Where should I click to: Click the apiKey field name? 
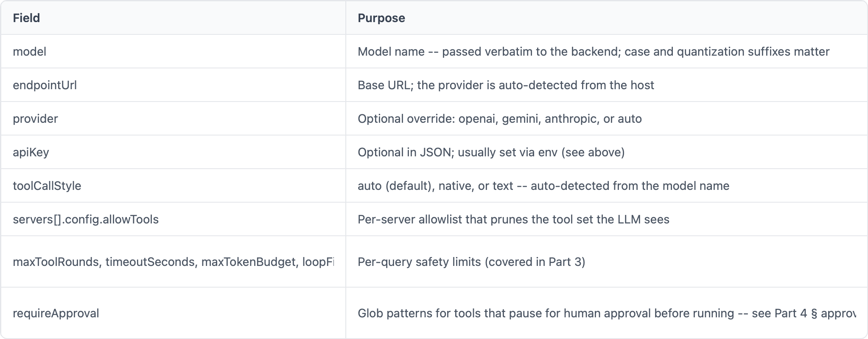(31, 152)
